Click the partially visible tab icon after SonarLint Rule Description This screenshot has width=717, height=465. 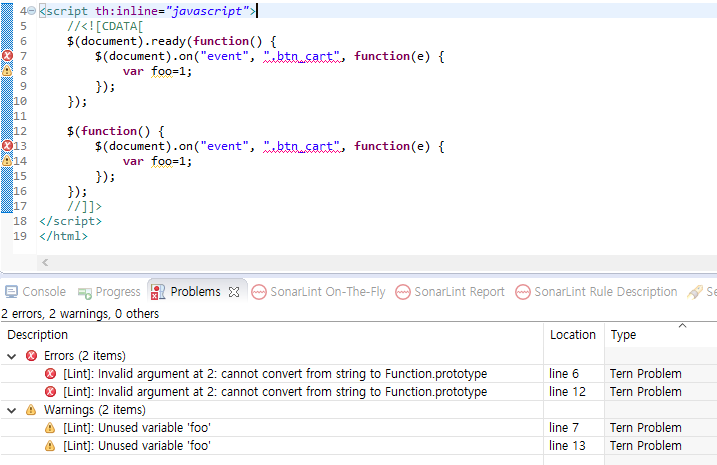(695, 292)
